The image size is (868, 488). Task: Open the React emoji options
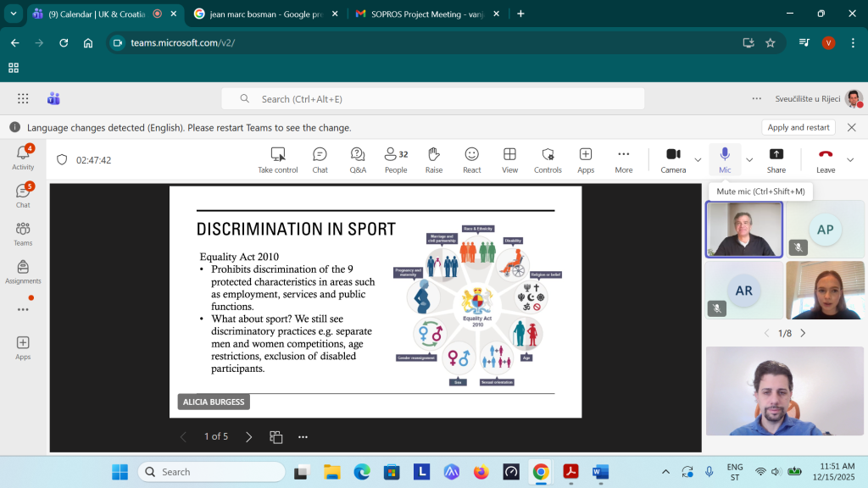(472, 159)
